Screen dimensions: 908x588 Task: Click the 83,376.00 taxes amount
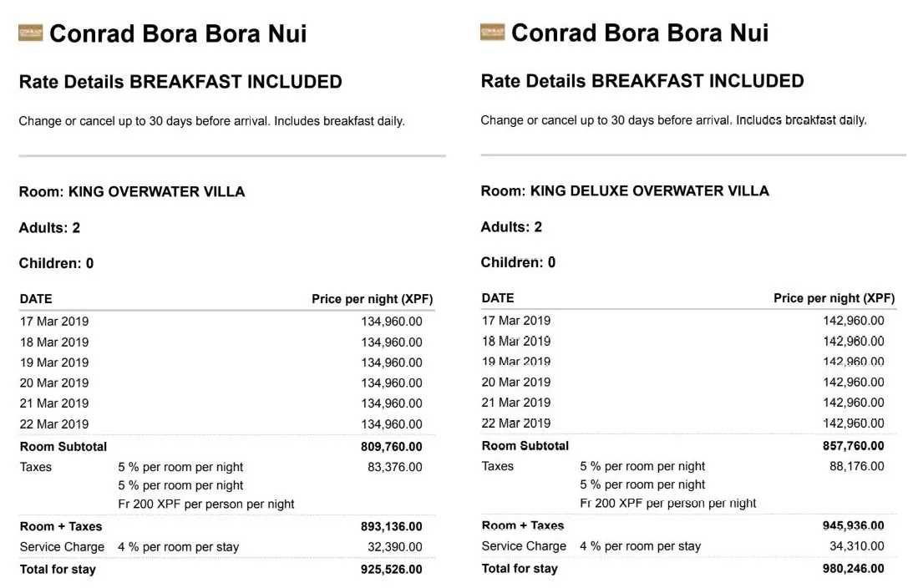[394, 467]
